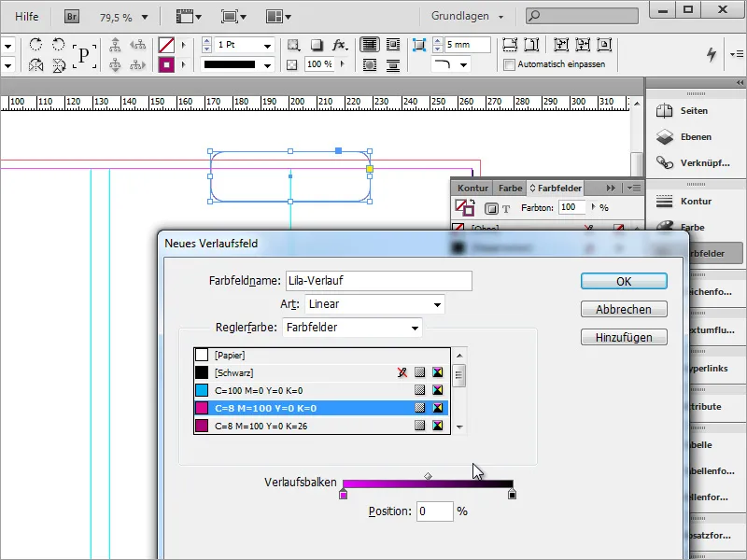Select [Schwarz] swatch in list
The height and width of the screenshot is (560, 747).
pos(321,372)
